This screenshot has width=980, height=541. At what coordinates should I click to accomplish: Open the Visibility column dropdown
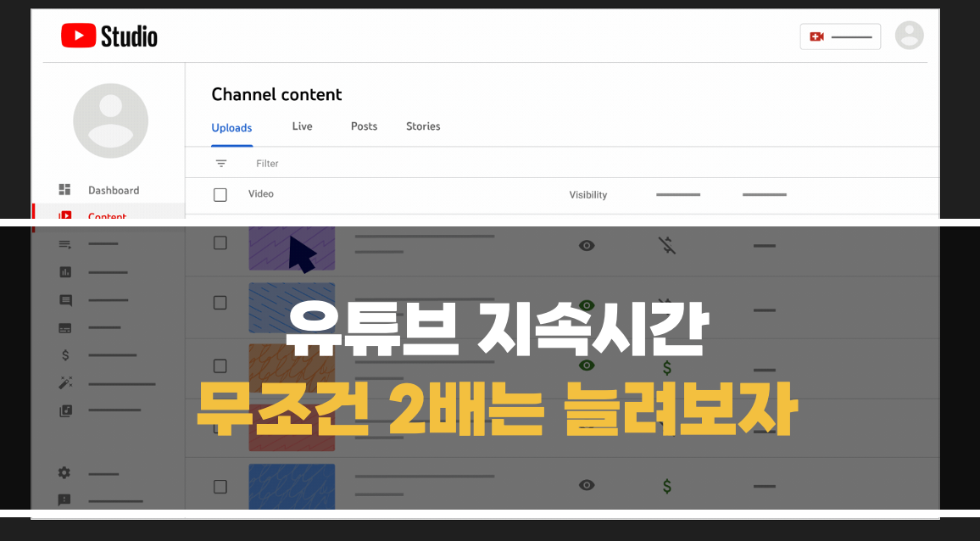click(588, 194)
